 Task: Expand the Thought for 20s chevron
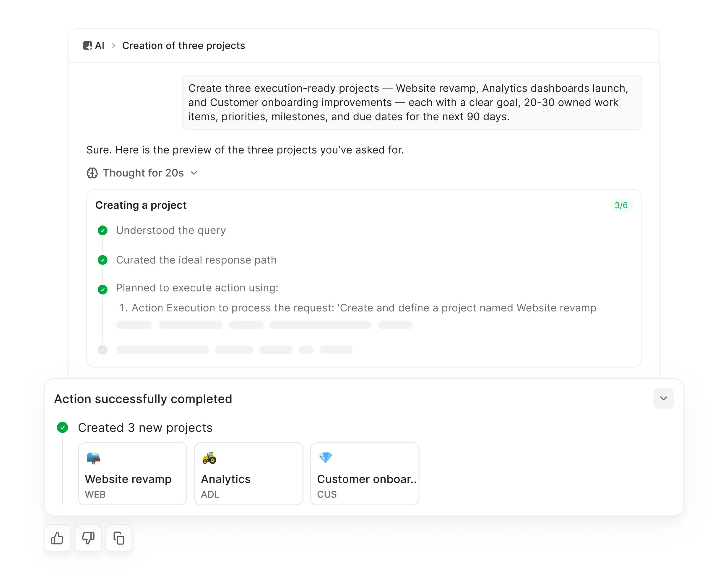coord(194,173)
